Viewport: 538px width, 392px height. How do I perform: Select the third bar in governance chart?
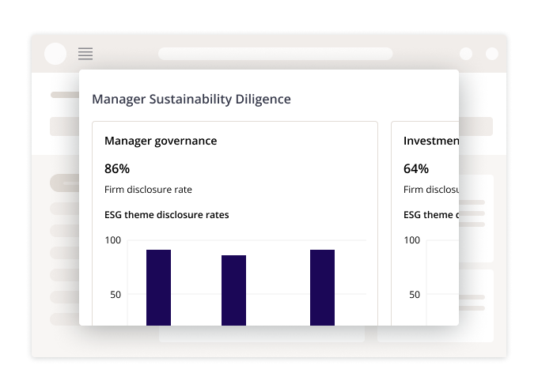322,287
